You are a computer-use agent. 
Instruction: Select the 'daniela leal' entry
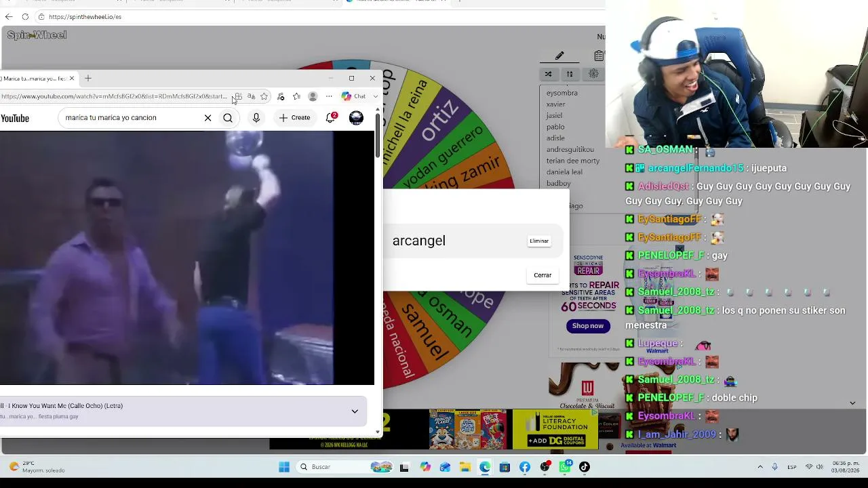[564, 172]
